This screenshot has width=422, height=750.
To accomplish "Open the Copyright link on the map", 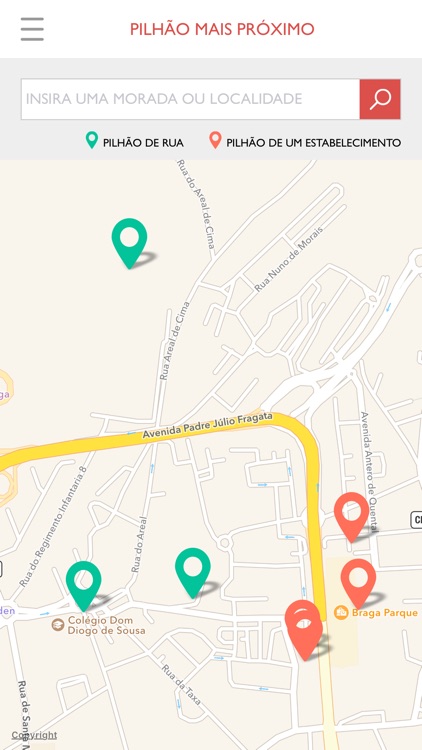I will pos(34,735).
